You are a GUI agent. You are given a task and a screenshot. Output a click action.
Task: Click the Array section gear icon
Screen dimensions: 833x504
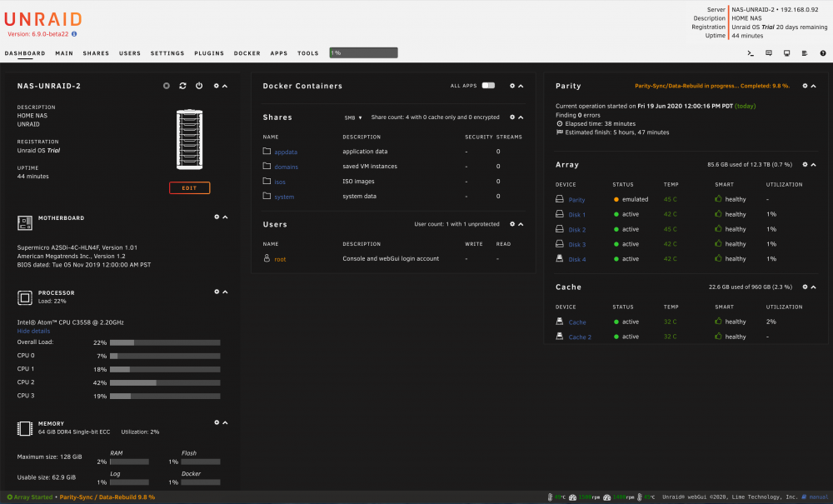click(805, 165)
